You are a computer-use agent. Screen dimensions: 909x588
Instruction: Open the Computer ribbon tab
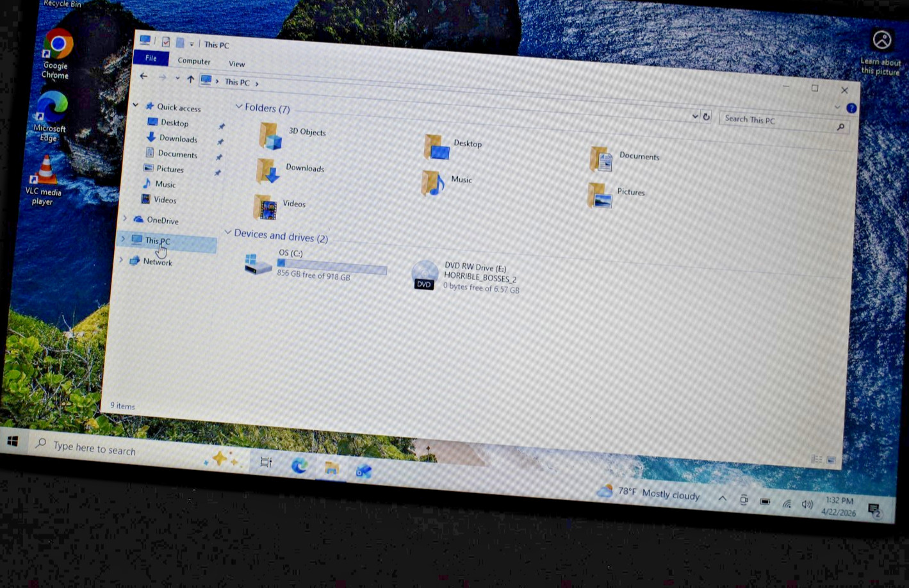(x=193, y=61)
